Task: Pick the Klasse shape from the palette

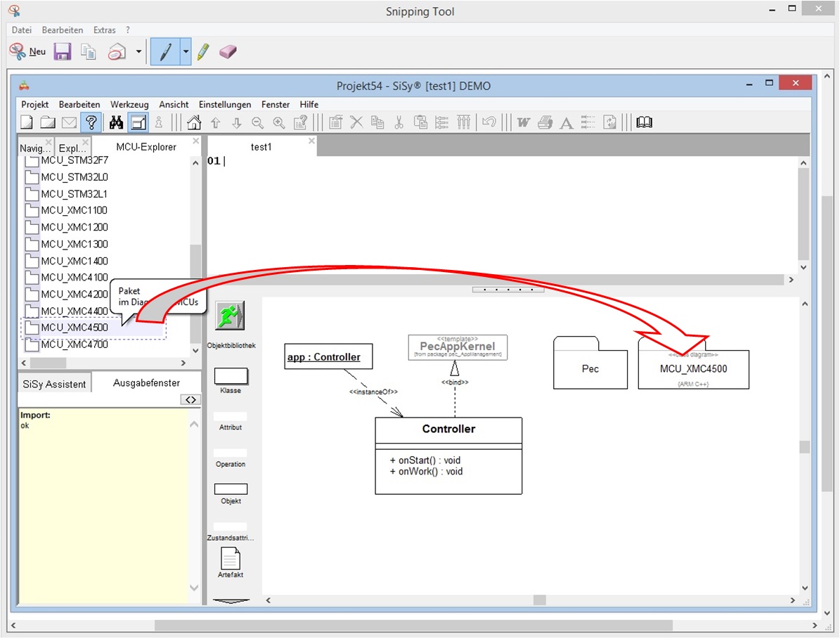Action: pyautogui.click(x=231, y=377)
